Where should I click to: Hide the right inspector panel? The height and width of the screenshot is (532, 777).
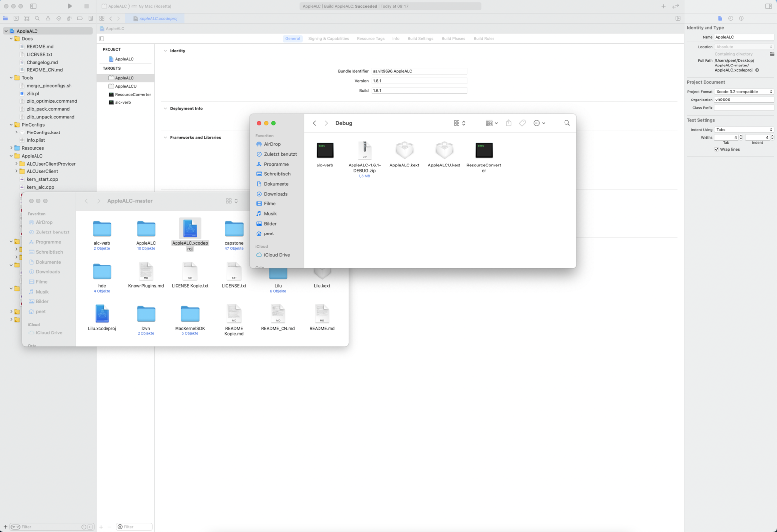768,6
